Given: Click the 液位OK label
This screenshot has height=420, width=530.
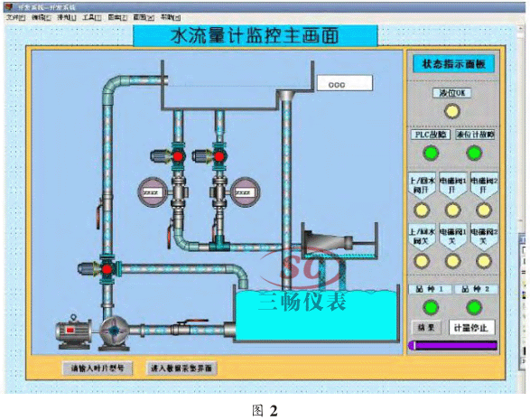Looking at the screenshot, I should pyautogui.click(x=452, y=93).
